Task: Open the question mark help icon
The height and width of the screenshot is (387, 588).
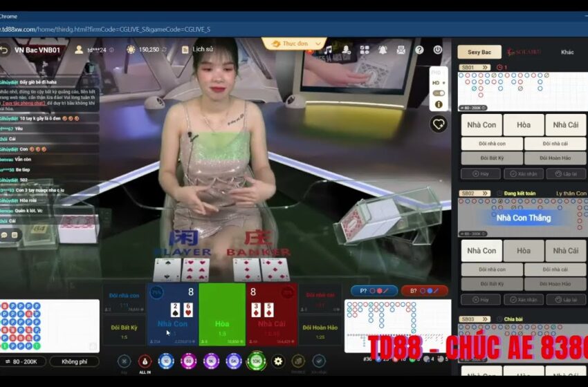Action: [x=419, y=50]
